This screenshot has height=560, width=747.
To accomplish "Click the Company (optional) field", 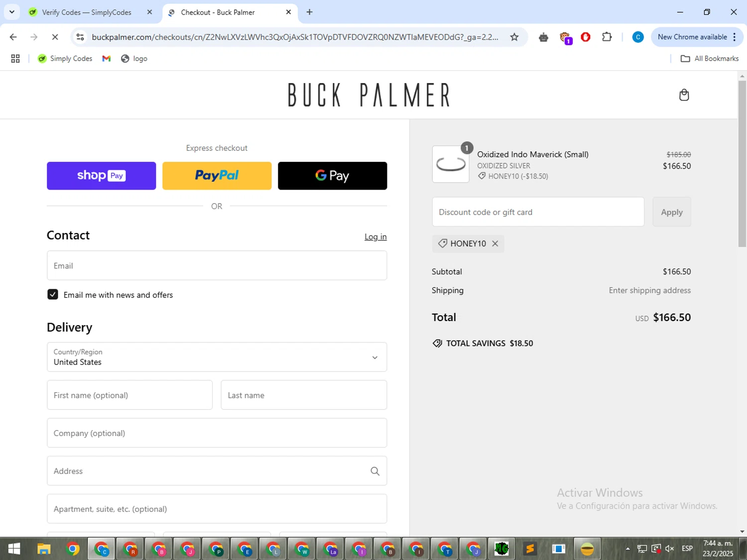I will tap(217, 433).
